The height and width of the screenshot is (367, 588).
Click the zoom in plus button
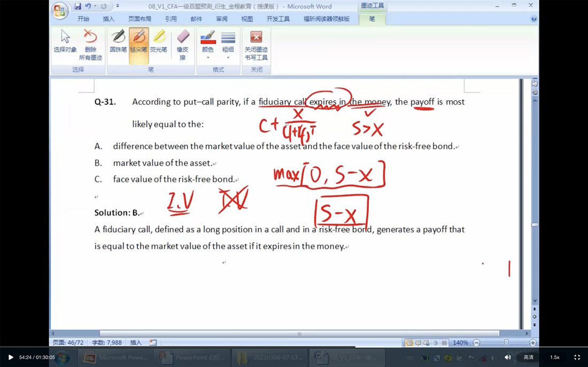(x=532, y=342)
